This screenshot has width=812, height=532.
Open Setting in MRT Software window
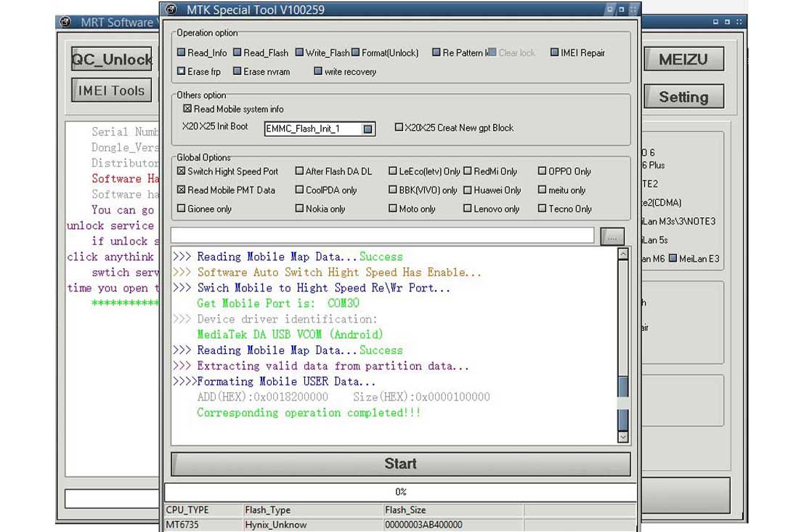683,97
